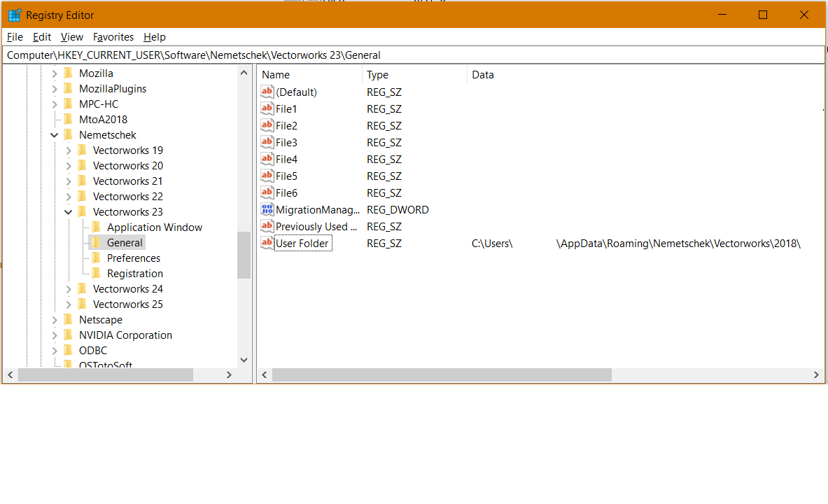Expand the Vectorworks 24 key

tap(69, 289)
